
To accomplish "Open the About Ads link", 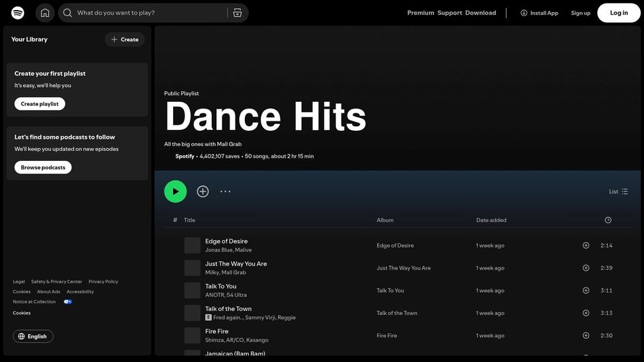I will (x=48, y=292).
